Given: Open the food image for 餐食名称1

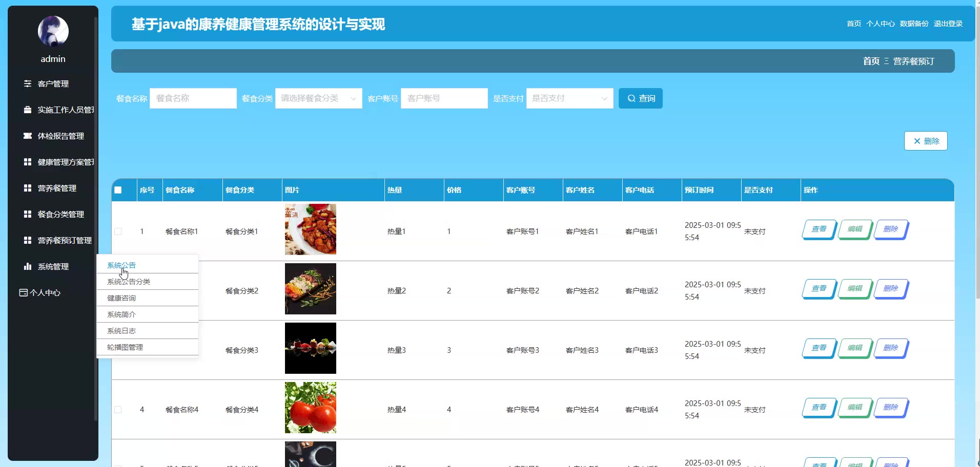Looking at the screenshot, I should 311,229.
